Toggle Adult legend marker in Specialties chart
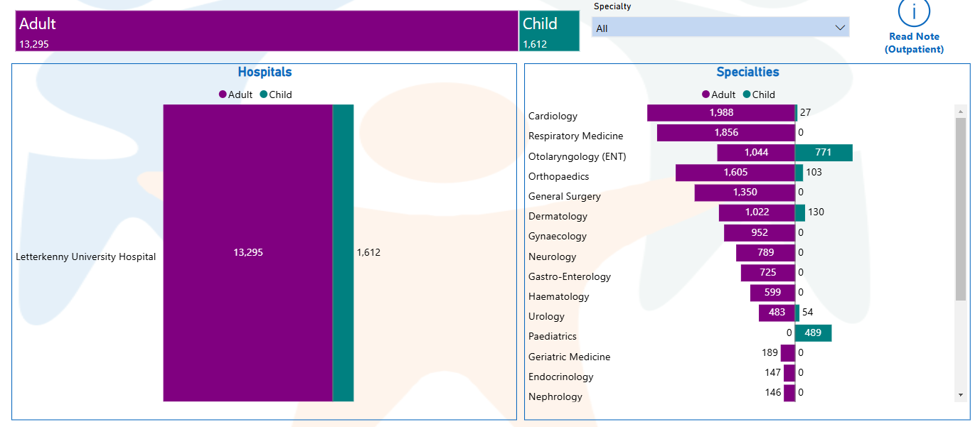 (x=705, y=94)
